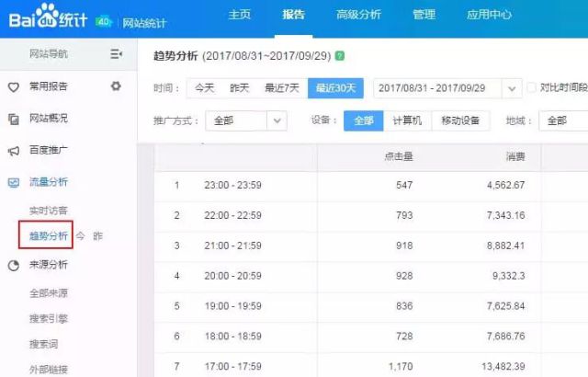588x377 pixels.
Task: Click the 流量分析 chart icon
Action: tap(14, 182)
